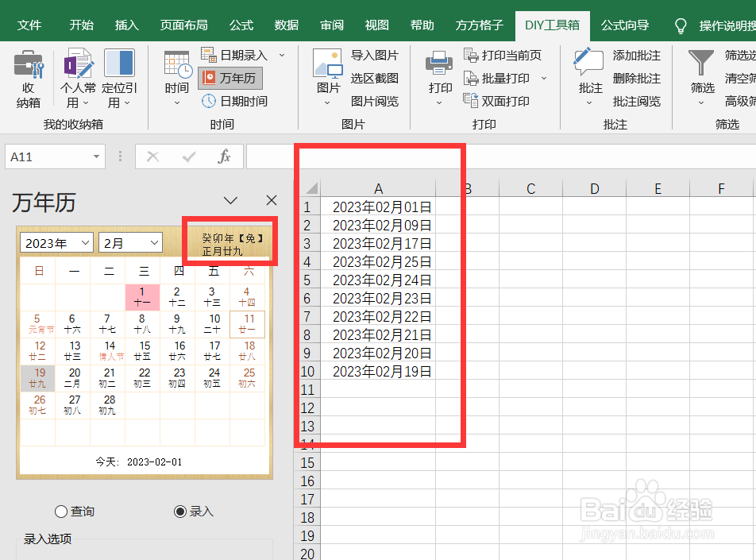Open the 文件 tab
756x560 pixels.
[29, 25]
